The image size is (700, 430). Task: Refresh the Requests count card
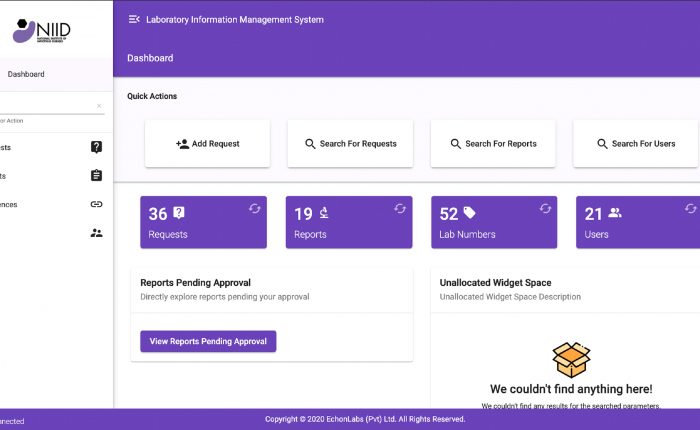coord(254,209)
